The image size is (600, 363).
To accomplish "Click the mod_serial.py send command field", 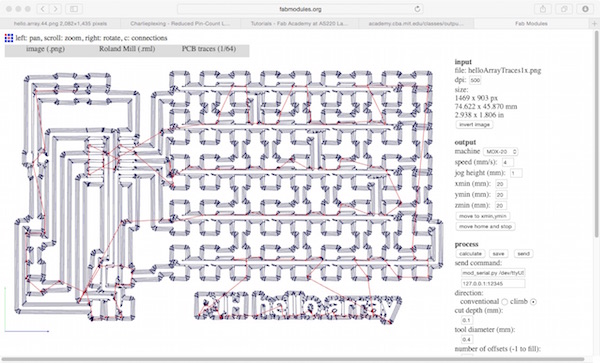I will [x=493, y=273].
